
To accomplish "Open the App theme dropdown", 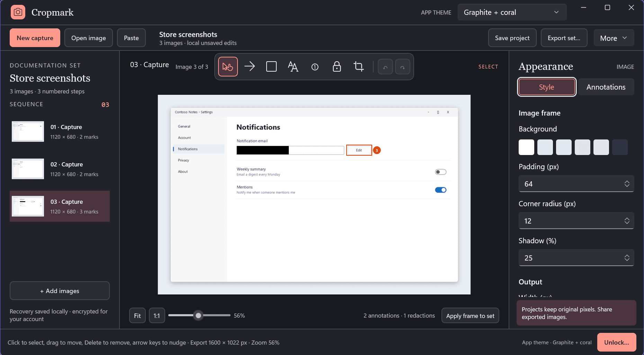I will (x=512, y=12).
